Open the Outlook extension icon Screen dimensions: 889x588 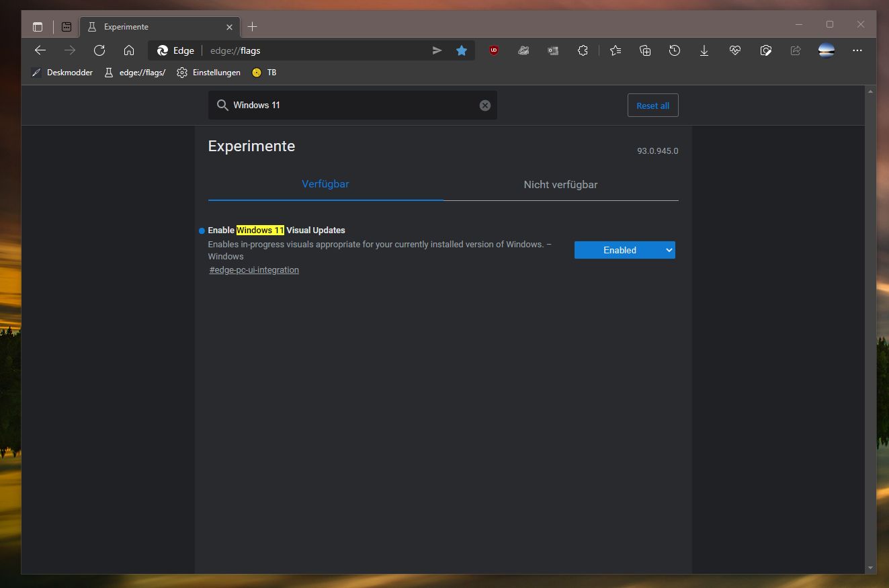point(553,50)
